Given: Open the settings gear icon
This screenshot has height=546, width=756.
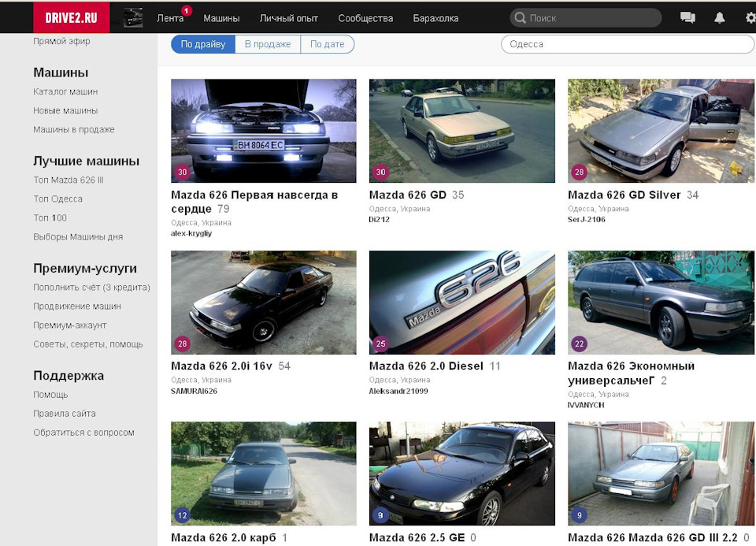Looking at the screenshot, I should 750,18.
